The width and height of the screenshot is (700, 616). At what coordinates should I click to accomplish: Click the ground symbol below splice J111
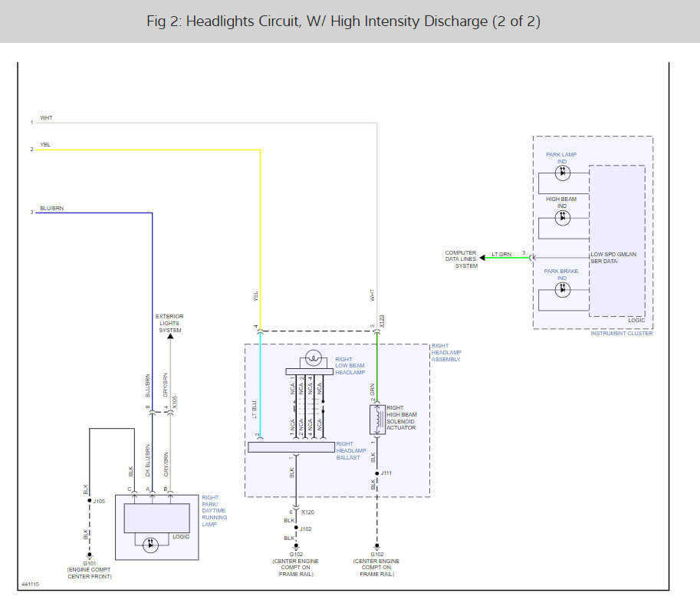(376, 547)
